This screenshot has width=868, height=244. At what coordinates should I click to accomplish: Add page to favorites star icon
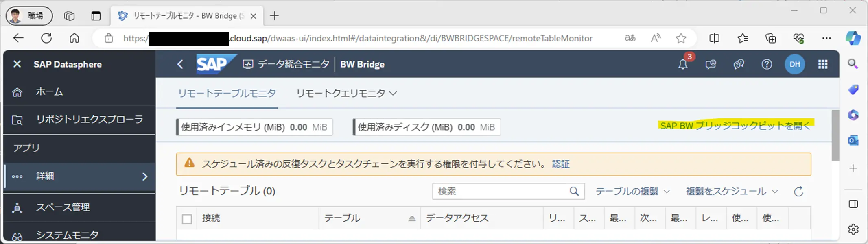(x=681, y=38)
